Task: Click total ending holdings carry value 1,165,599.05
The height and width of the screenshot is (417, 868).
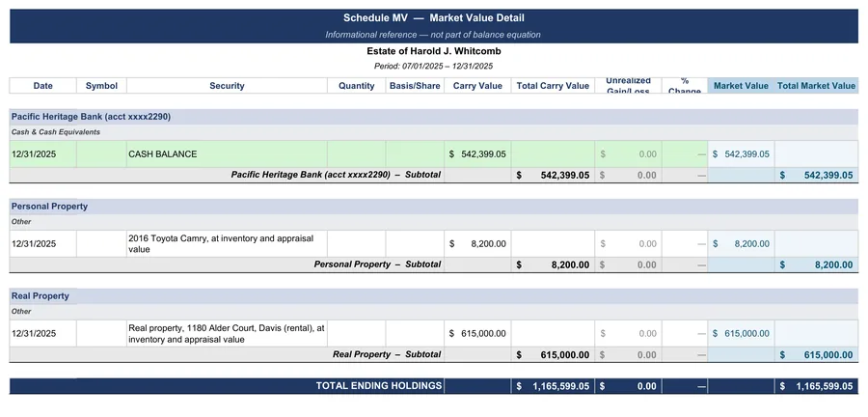Action: [x=553, y=386]
